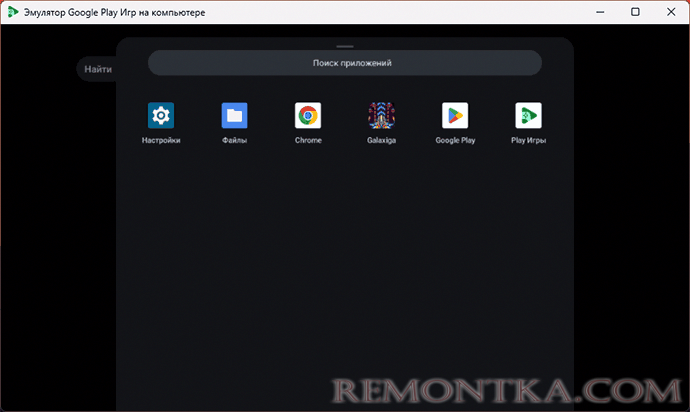Click the Play Игры caption text

pos(528,141)
